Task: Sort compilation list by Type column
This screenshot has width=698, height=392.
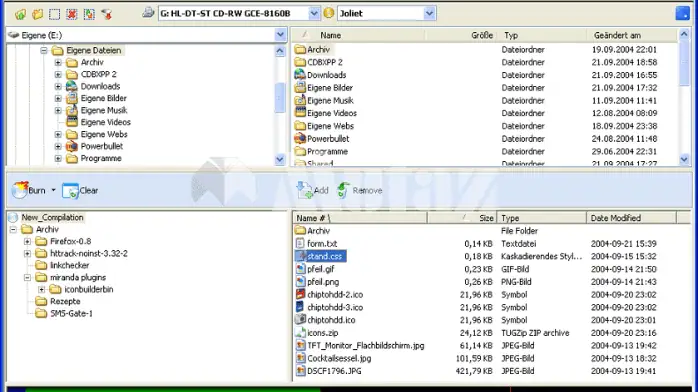Action: (541, 218)
